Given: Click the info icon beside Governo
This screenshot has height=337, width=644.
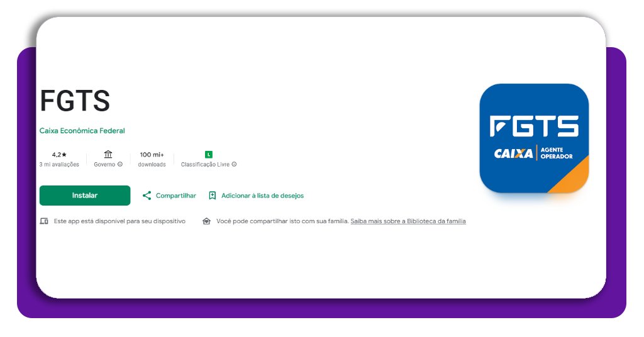Looking at the screenshot, I should (120, 164).
